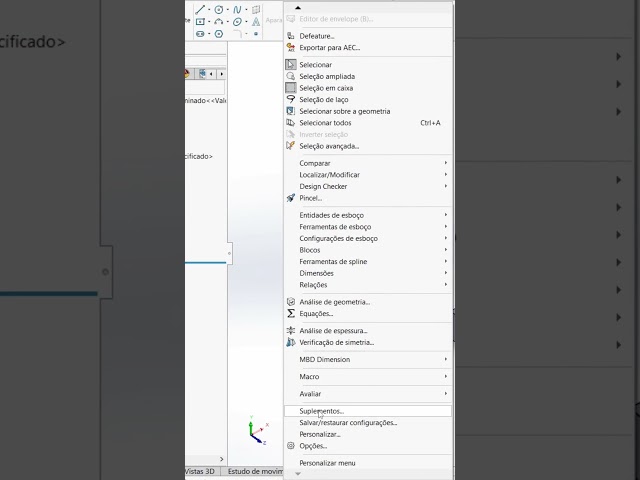Click the Pincel paintbrush icon
The height and width of the screenshot is (480, 640).
click(x=291, y=198)
